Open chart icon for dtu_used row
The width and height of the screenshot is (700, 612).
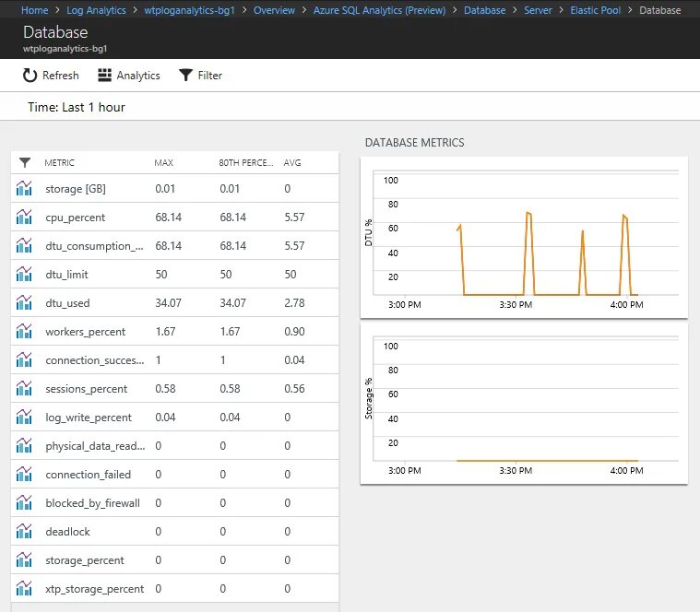pyautogui.click(x=24, y=303)
